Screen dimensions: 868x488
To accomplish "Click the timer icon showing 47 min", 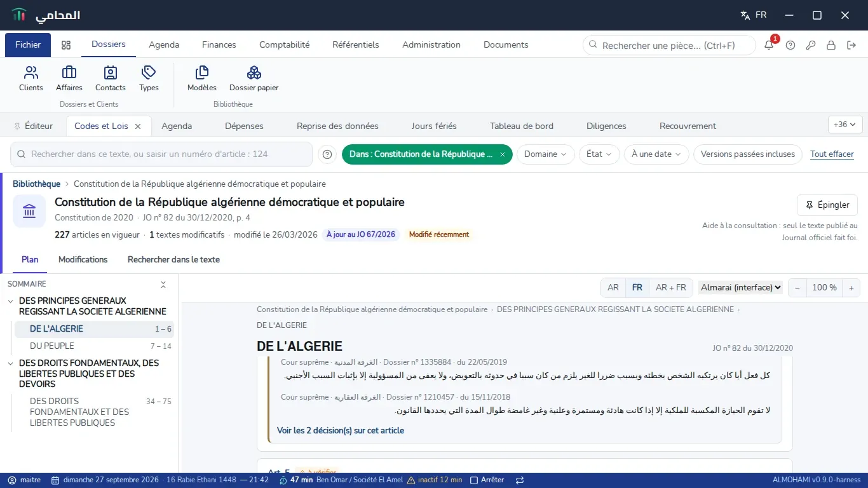I will click(283, 480).
